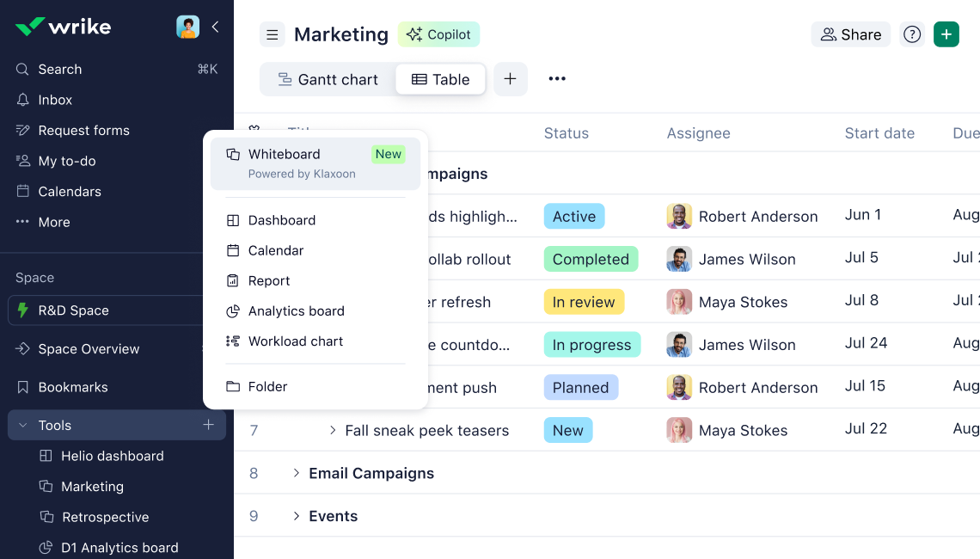Expand Fall sneak peek teasers task

[x=333, y=430]
